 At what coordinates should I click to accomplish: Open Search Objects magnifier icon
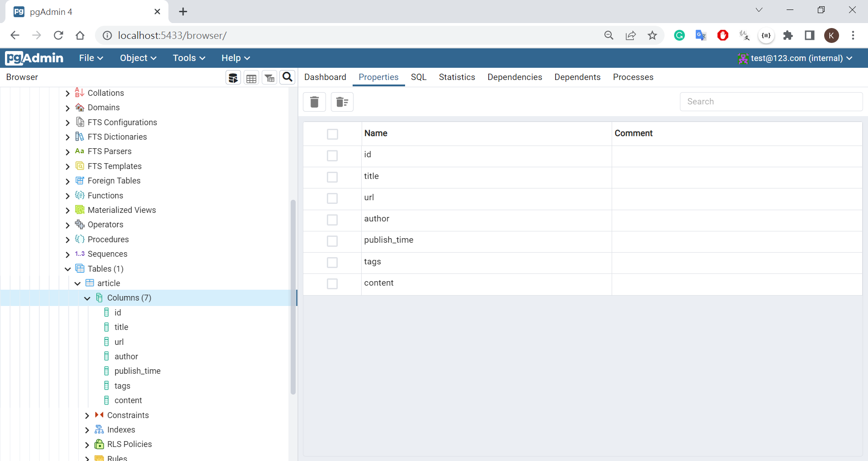[288, 77]
